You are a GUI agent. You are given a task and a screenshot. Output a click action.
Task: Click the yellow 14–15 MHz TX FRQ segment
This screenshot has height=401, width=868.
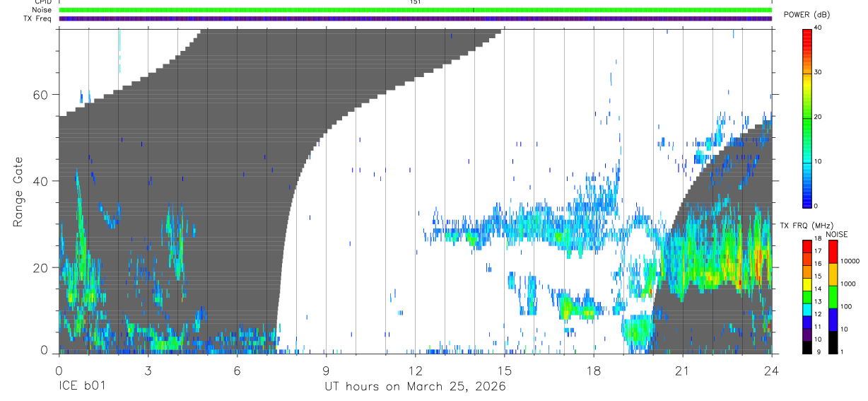tap(807, 284)
